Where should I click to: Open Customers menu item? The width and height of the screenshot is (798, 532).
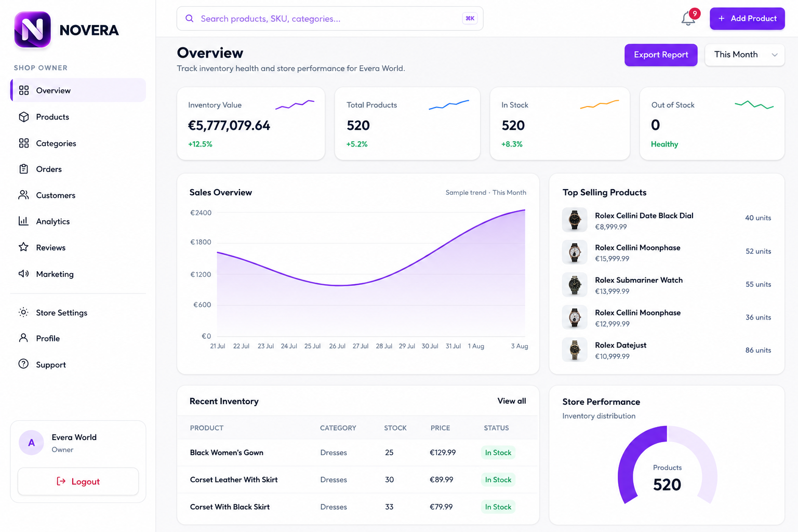78,195
